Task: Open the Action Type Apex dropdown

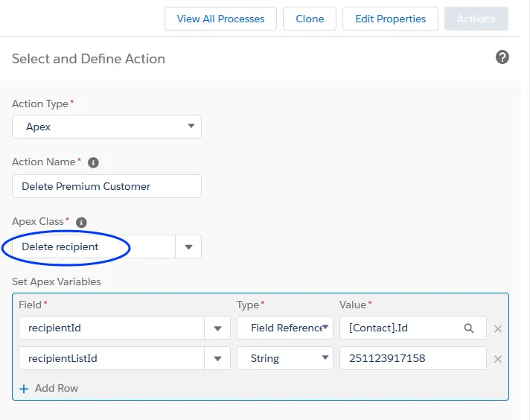Action: 106,127
